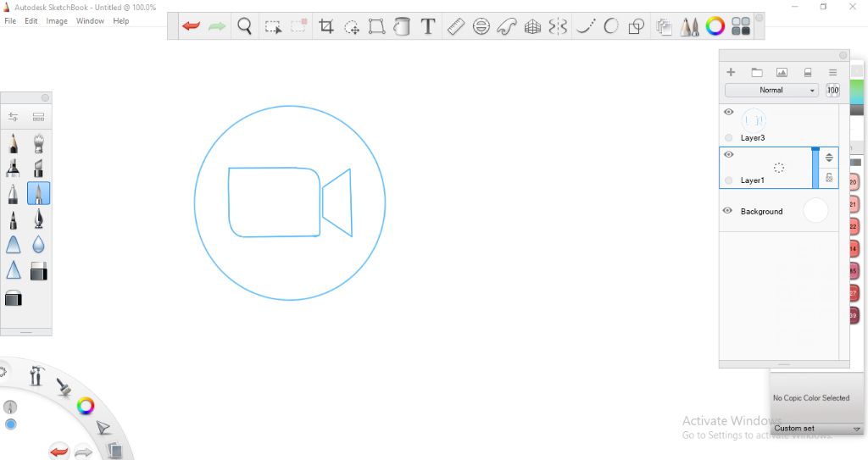Open the Draw Styles shapes tool
Screen dimensions: 868x460
pos(637,26)
